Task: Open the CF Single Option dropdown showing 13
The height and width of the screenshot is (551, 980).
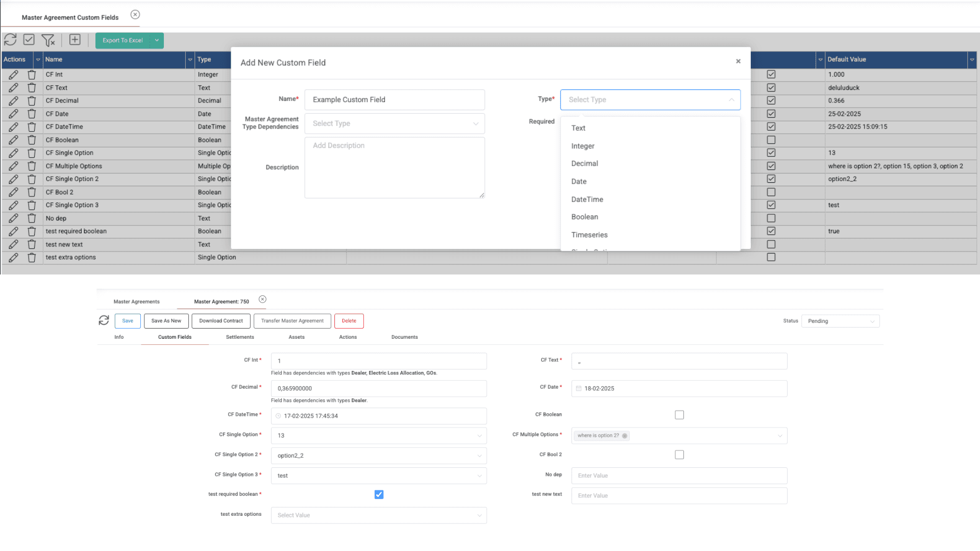Action: click(379, 436)
